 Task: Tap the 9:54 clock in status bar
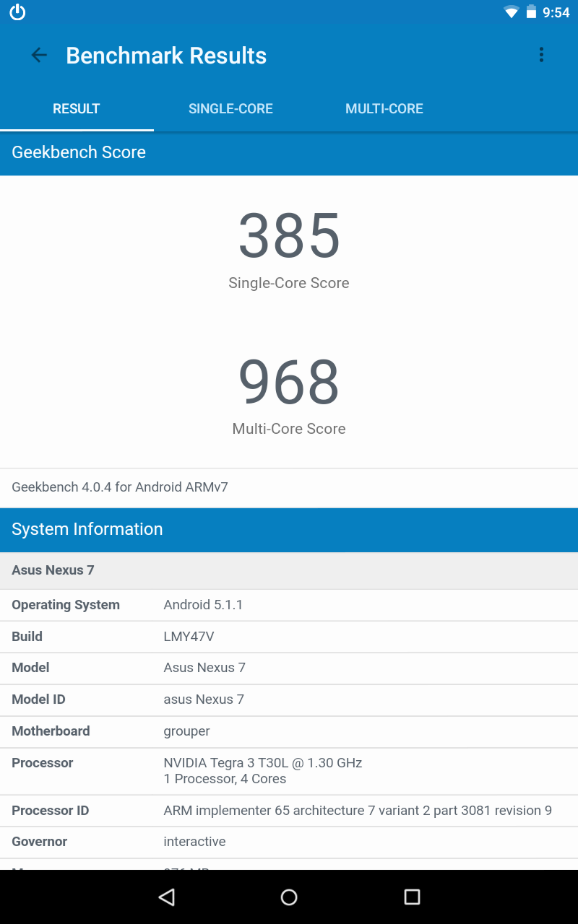coord(556,12)
